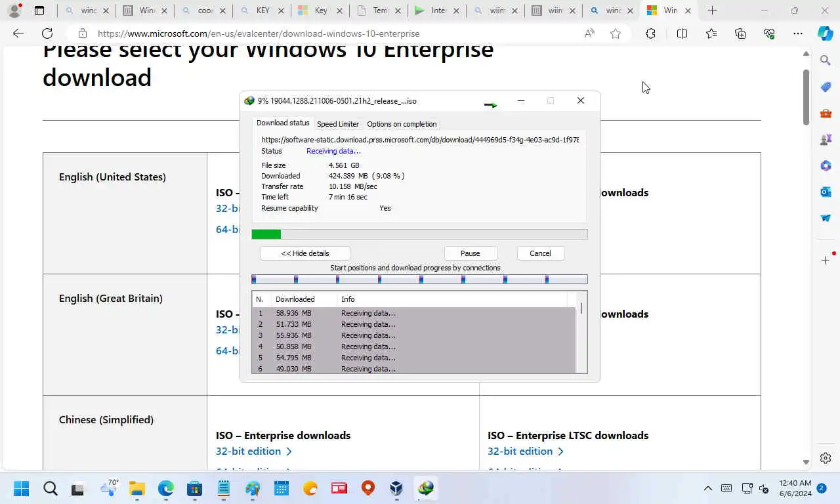Cancel the ISO download

pyautogui.click(x=540, y=253)
